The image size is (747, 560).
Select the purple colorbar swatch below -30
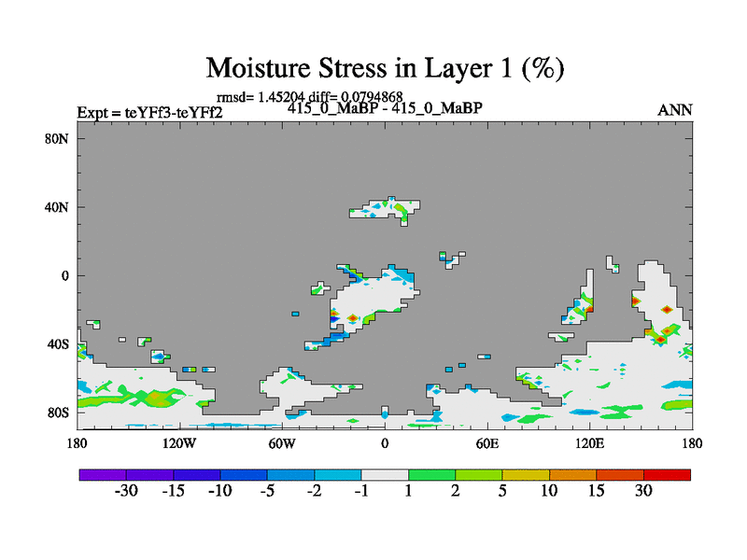[103, 474]
